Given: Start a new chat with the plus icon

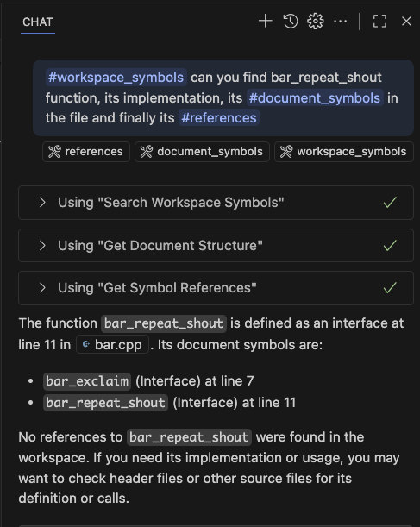Looking at the screenshot, I should coord(266,22).
